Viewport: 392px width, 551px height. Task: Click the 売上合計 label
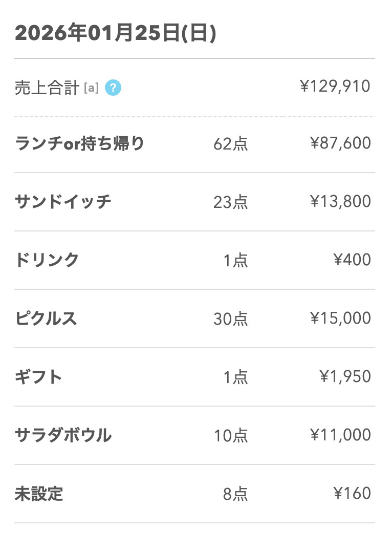[x=47, y=88]
